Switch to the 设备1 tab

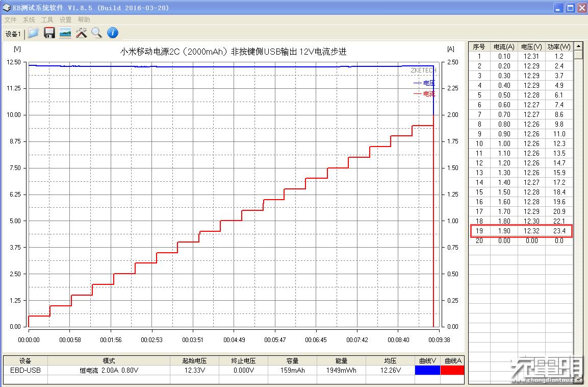point(12,34)
